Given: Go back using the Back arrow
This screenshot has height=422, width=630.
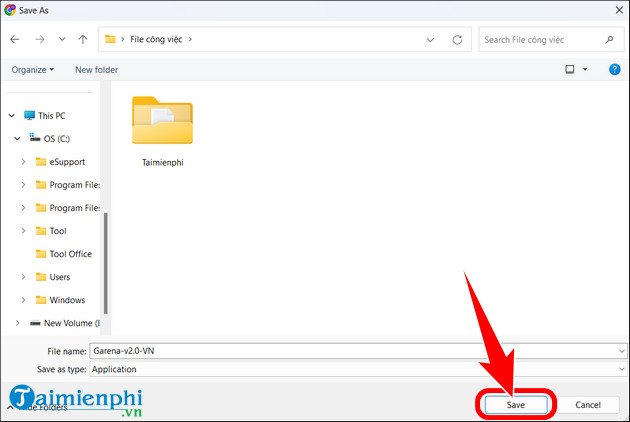Looking at the screenshot, I should (15, 40).
